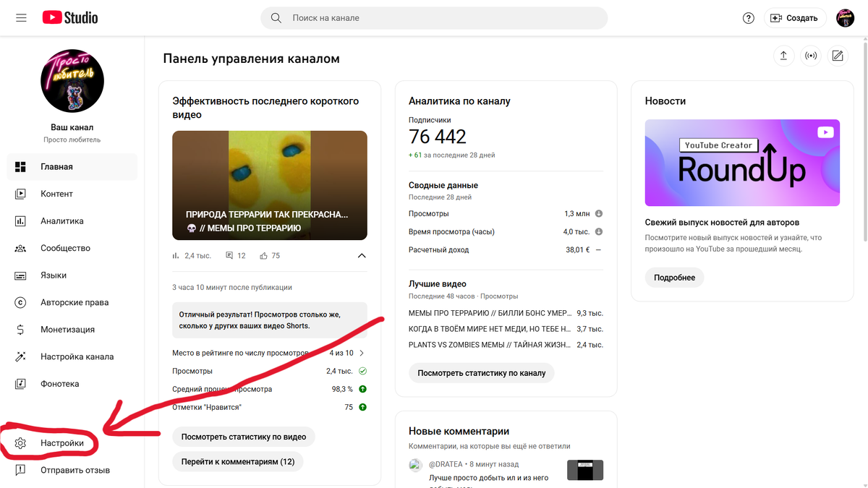Click the YouTube Studio logo
Viewport: 868px width, 488px height.
point(70,18)
